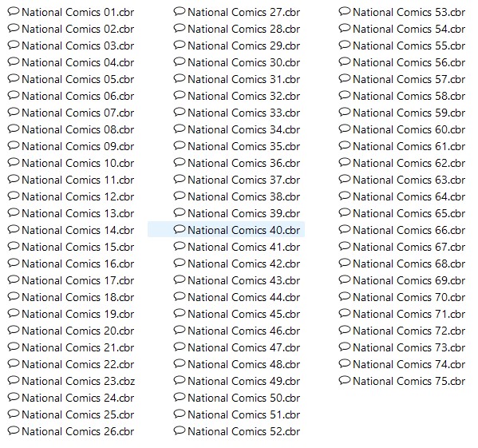Image resolution: width=478 pixels, height=448 pixels.
Task: Click the speech bubble icon of National Comics 40.cbr
Action: tap(180, 230)
